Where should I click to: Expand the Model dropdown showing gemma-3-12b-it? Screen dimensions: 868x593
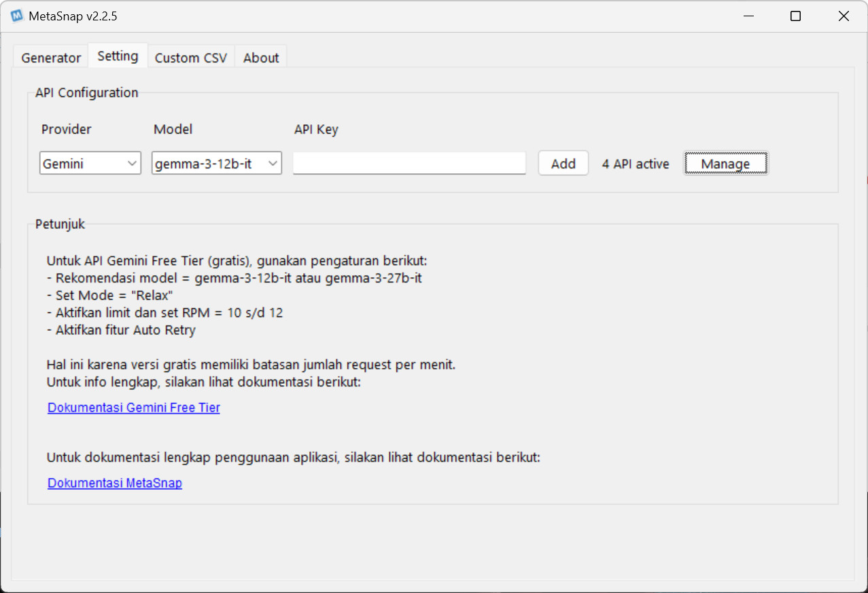point(217,163)
